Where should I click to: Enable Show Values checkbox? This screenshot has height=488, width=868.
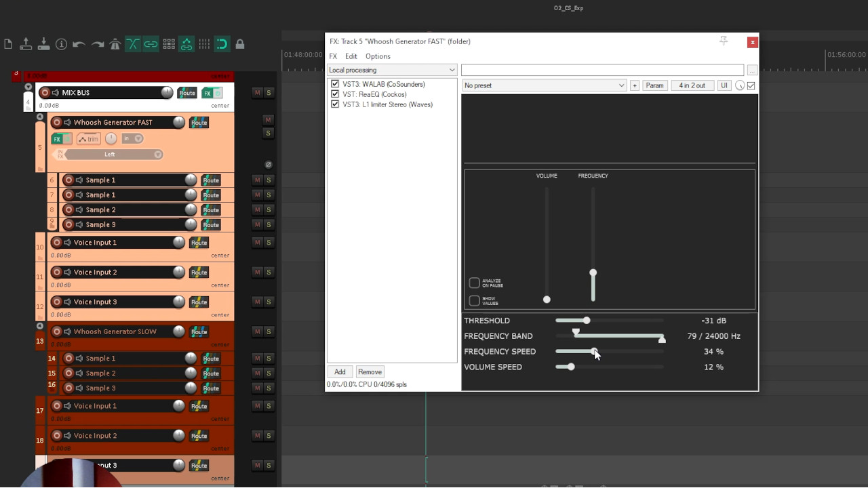(475, 300)
